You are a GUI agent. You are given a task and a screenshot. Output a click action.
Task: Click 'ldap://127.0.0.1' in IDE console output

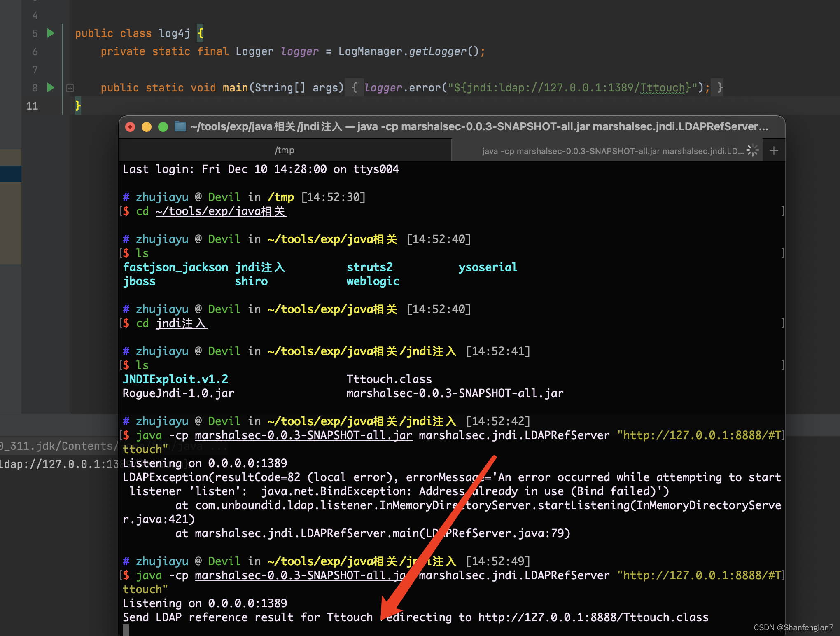(x=59, y=464)
